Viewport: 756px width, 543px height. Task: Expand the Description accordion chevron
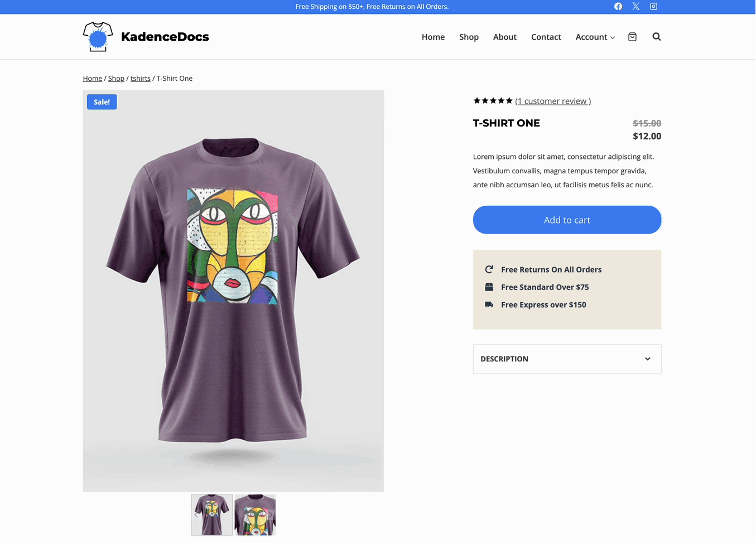(647, 359)
